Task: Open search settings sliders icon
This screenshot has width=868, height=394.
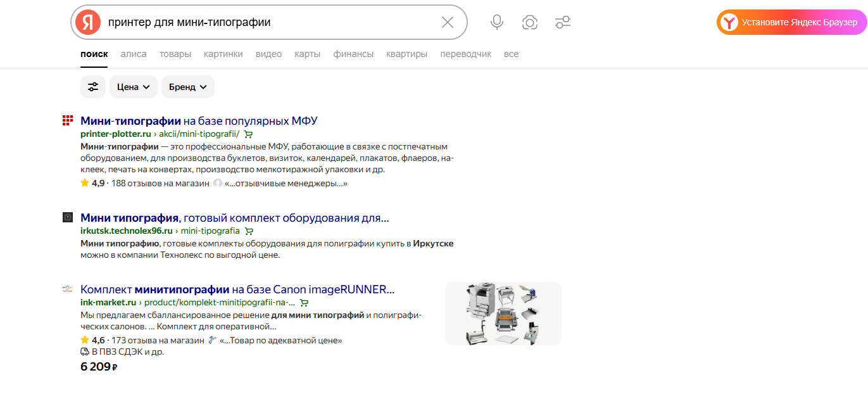Action: point(563,22)
